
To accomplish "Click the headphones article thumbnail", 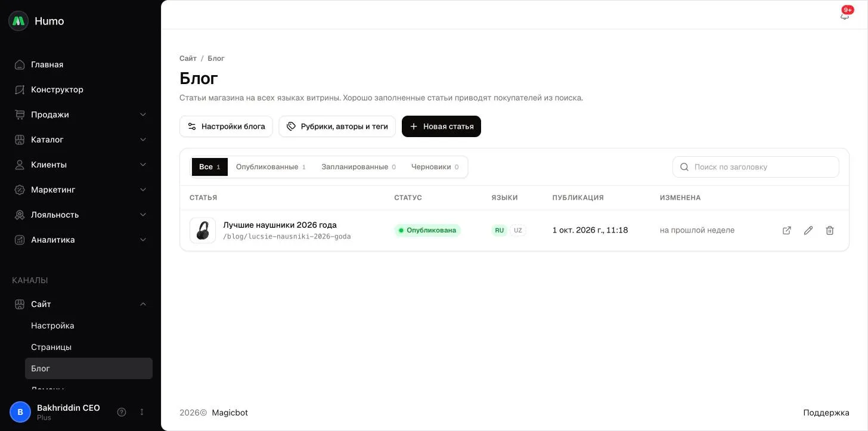I will (203, 230).
